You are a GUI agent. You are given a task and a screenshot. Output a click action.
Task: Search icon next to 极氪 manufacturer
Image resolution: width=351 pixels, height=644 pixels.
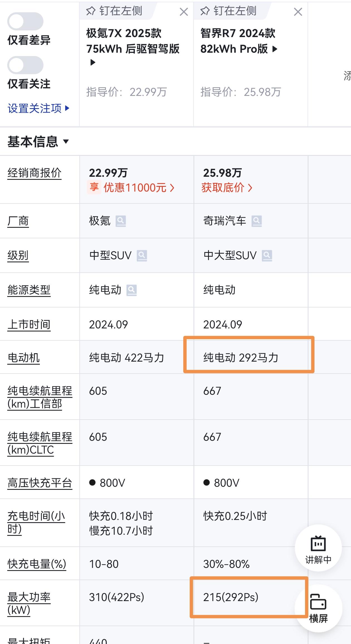point(121,221)
